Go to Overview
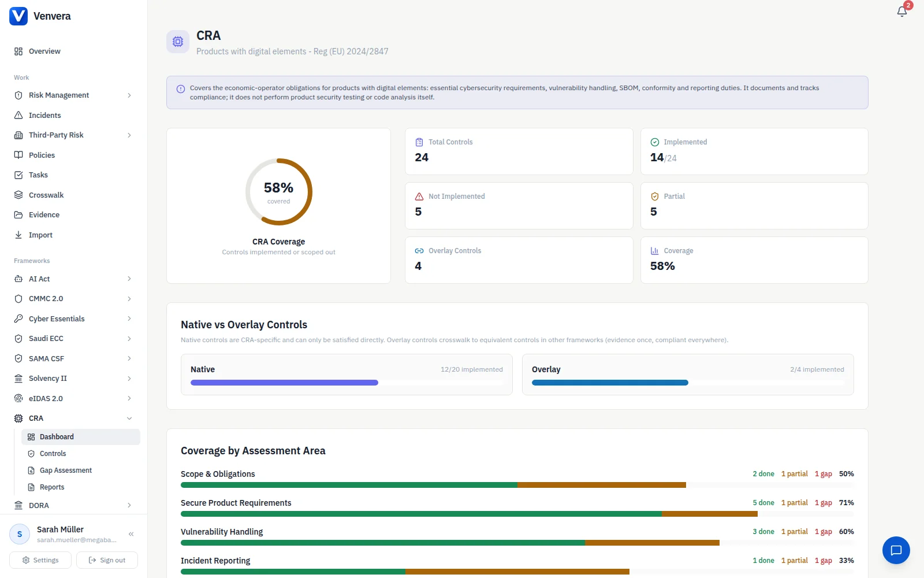 73,51
